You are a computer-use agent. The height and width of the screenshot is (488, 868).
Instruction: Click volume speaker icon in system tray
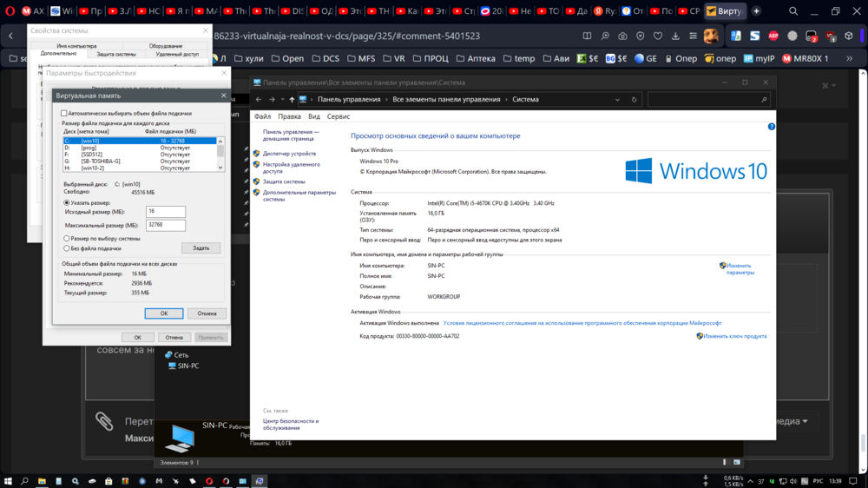click(793, 481)
